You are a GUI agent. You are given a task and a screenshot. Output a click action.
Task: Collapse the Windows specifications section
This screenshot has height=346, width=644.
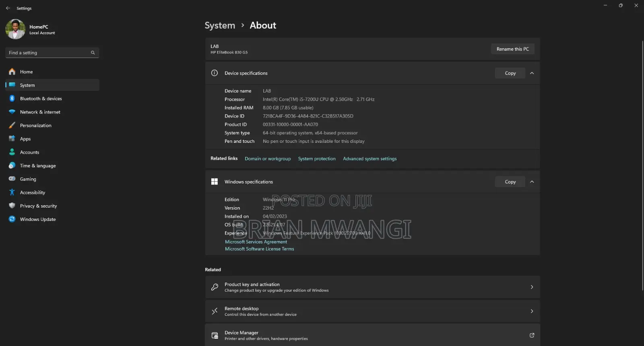[x=532, y=182]
